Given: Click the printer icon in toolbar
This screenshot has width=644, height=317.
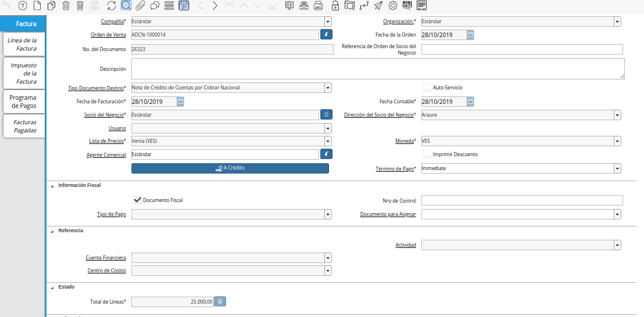Looking at the screenshot, I should point(318,6).
